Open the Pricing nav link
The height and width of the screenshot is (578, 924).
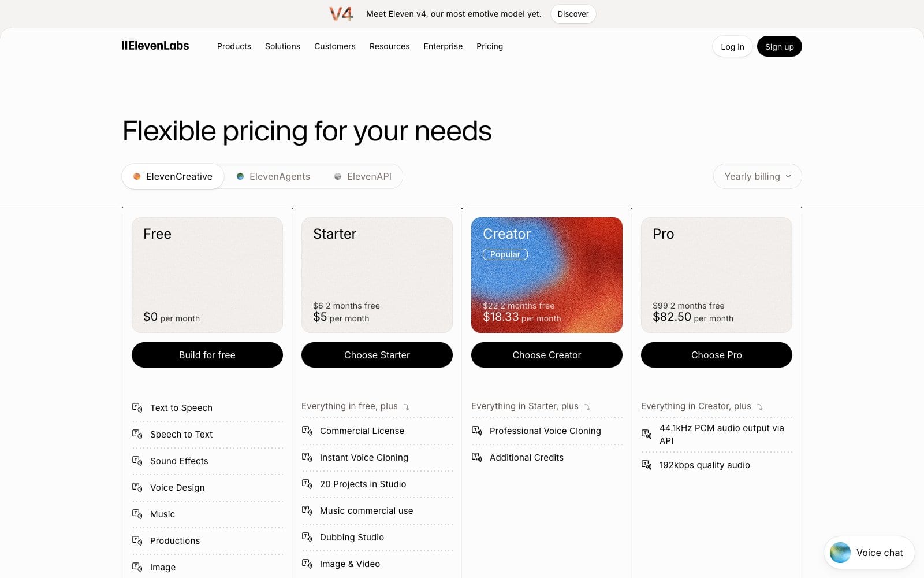click(x=490, y=46)
